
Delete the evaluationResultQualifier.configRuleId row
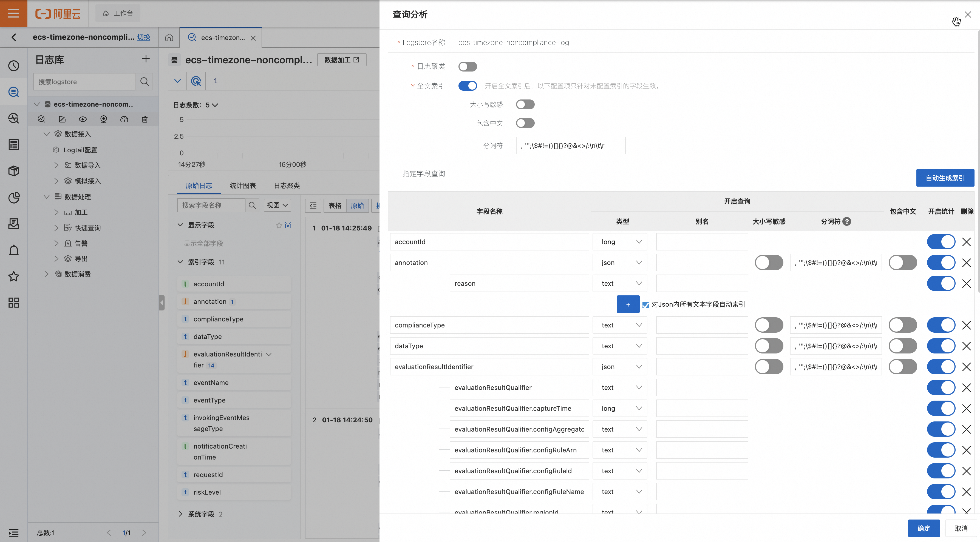point(966,471)
